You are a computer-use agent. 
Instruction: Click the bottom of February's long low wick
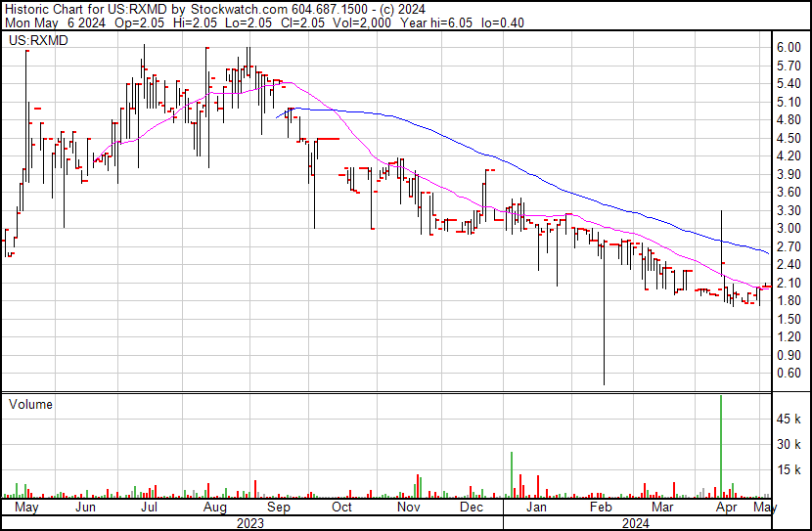[x=604, y=383]
